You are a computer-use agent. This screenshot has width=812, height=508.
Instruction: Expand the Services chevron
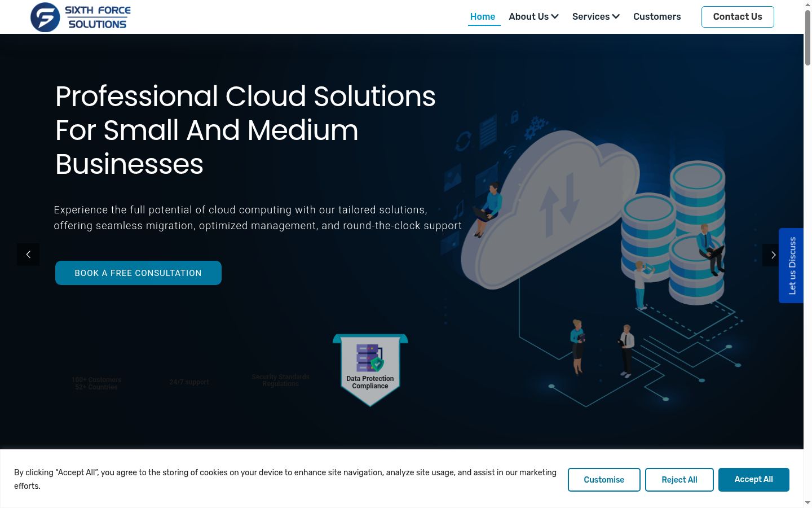click(616, 16)
